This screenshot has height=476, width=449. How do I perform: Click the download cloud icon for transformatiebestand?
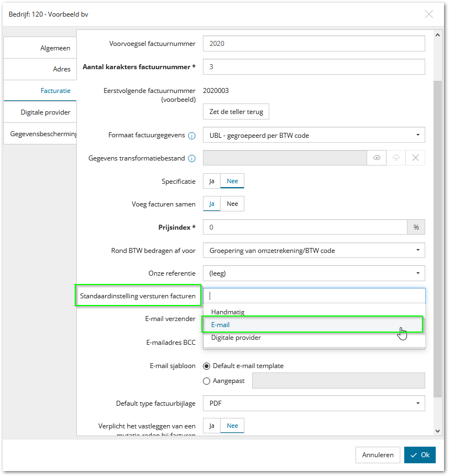[396, 158]
